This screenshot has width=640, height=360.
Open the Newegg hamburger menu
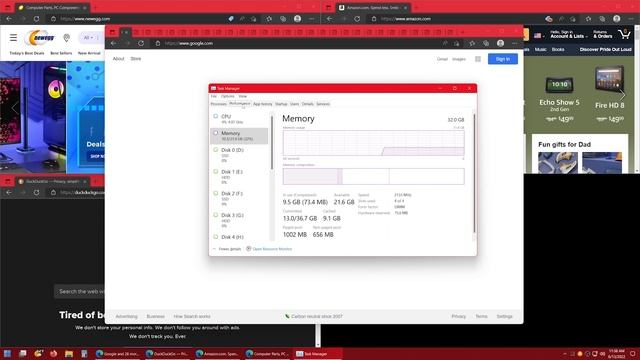[13, 38]
